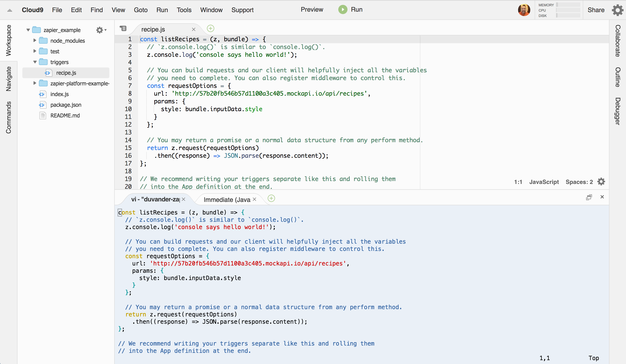Switch to Immediate (Java) console tab
The image size is (626, 364).
[227, 199]
